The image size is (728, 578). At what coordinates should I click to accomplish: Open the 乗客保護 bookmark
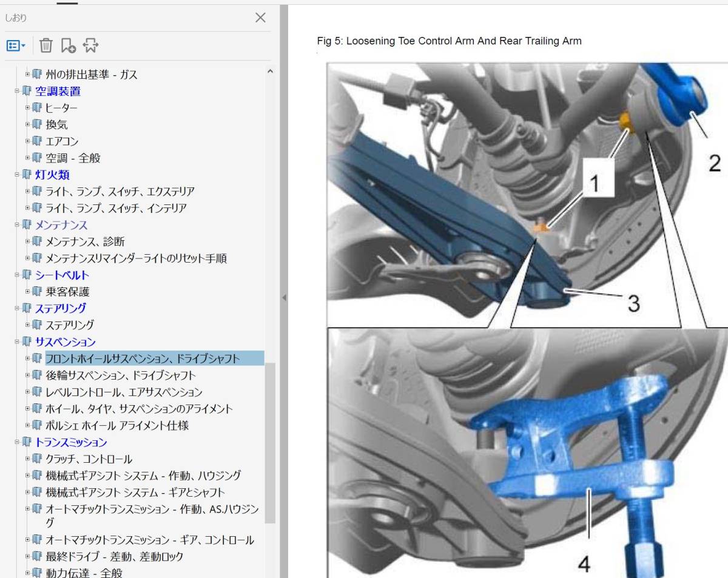tap(67, 292)
